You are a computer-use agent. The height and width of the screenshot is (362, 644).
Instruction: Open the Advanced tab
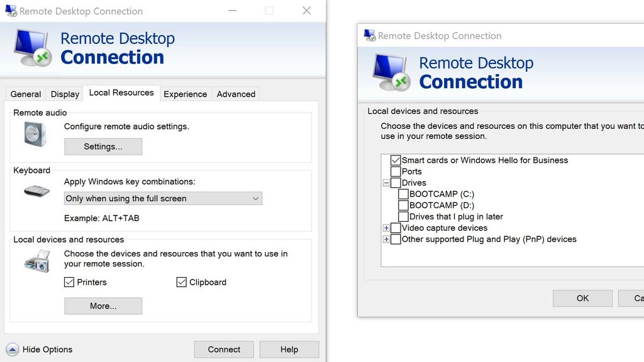235,94
